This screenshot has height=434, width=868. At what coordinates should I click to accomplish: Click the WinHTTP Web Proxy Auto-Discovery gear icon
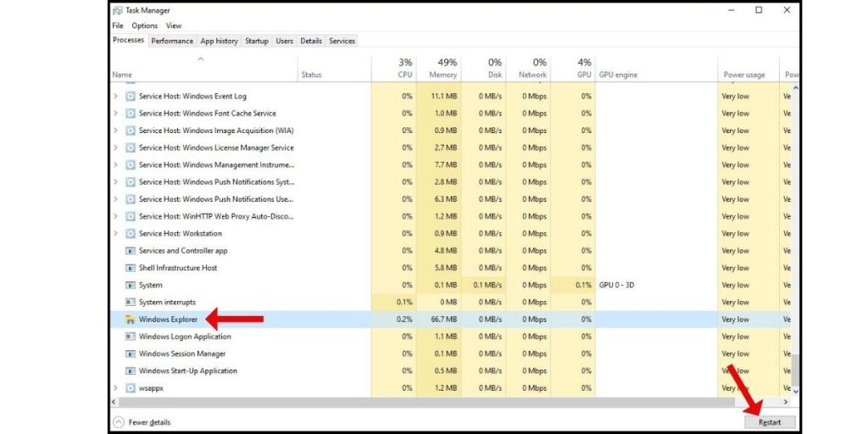(130, 216)
